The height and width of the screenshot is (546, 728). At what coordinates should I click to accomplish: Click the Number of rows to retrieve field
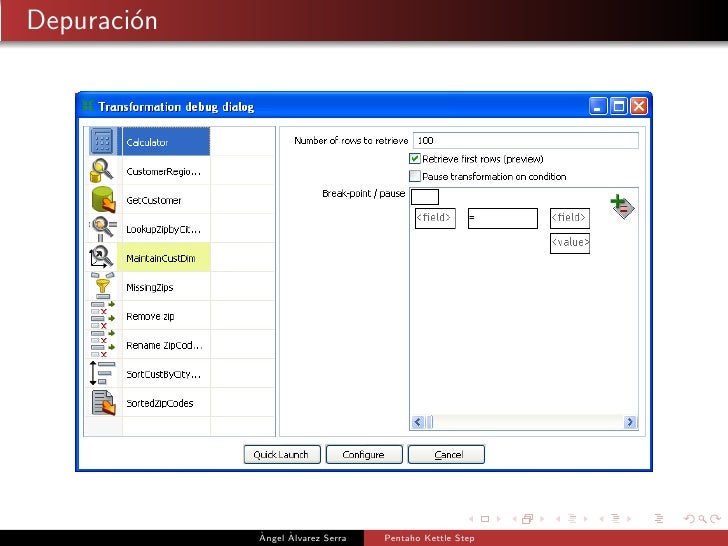coord(526,140)
